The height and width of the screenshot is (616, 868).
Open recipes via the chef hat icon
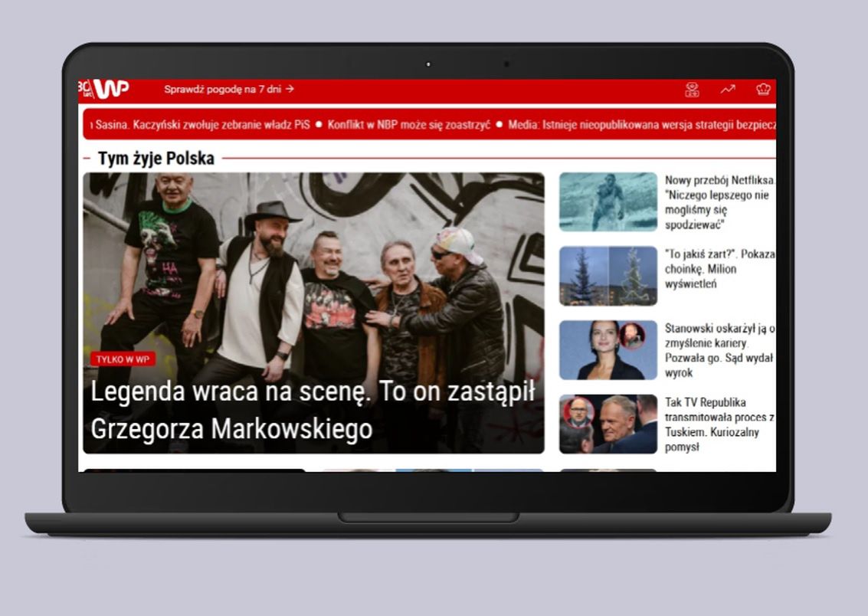[762, 90]
